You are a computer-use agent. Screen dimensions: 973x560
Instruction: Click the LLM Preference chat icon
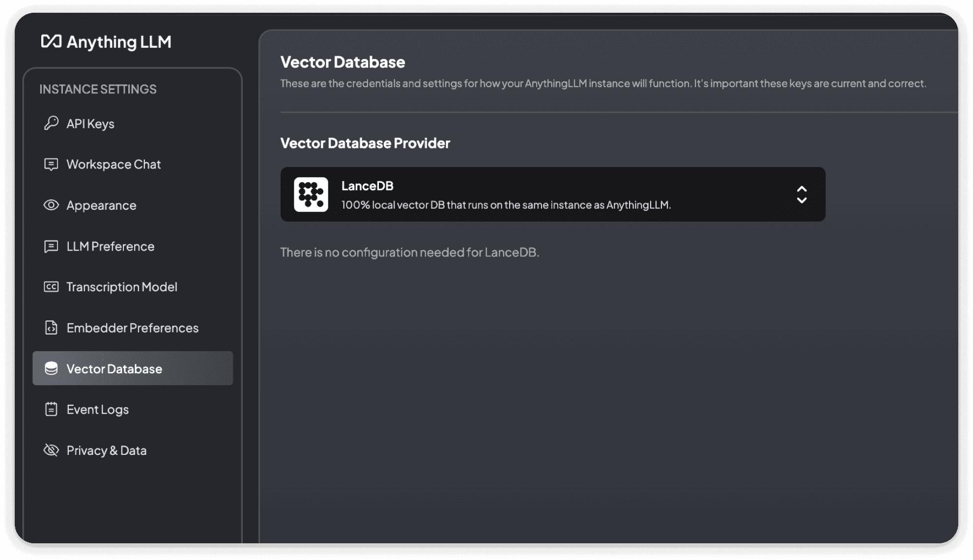click(x=51, y=246)
